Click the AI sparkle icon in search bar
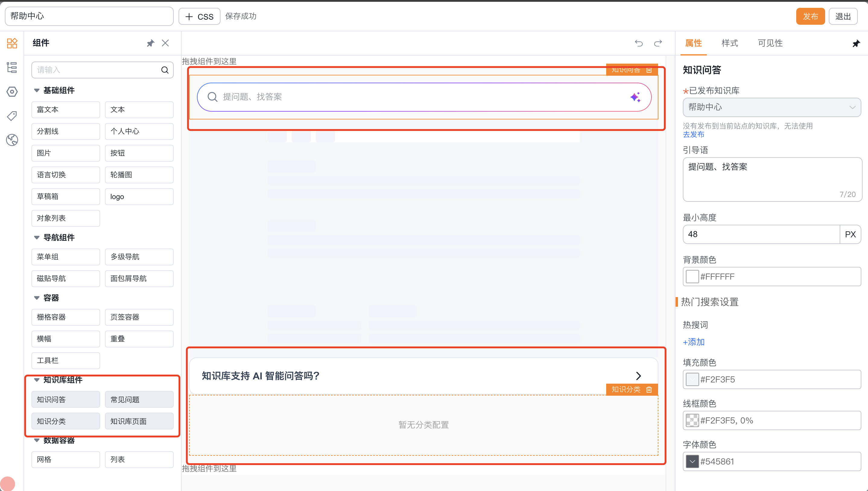This screenshot has height=491, width=868. (635, 97)
